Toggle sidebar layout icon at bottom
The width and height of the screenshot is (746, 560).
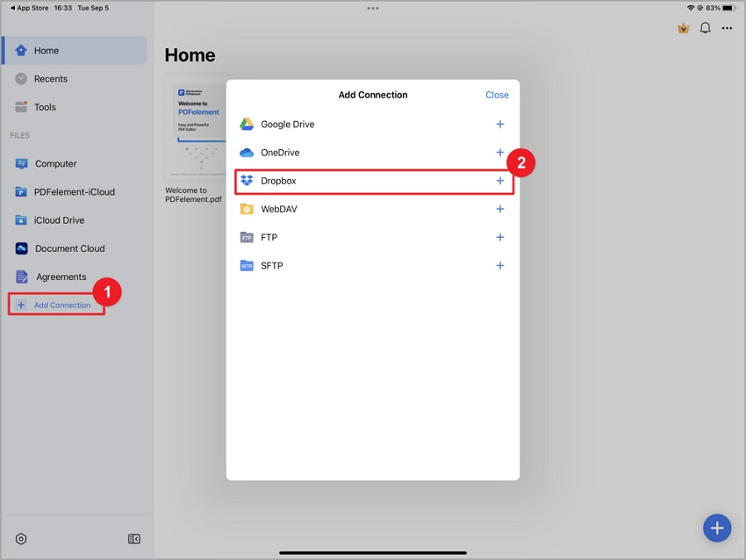(x=134, y=539)
